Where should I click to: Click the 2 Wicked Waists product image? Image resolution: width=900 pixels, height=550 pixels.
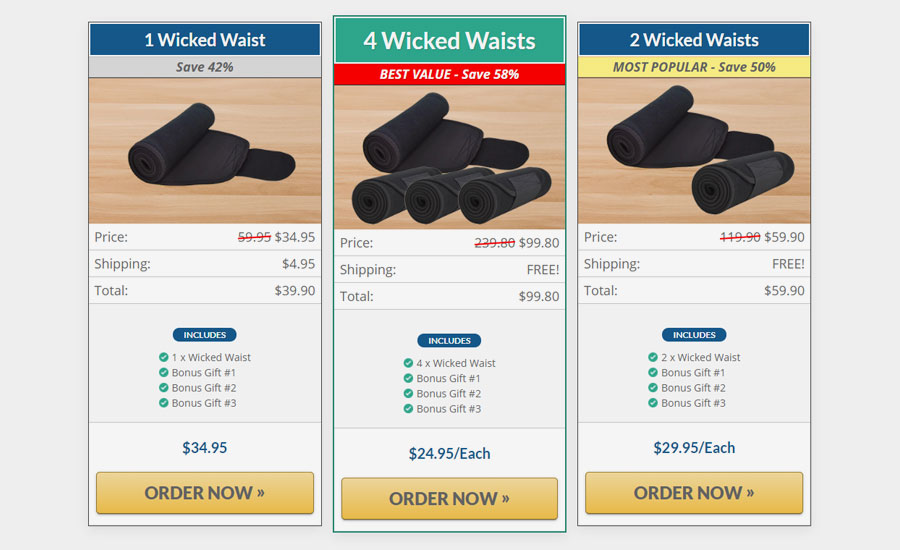pos(694,150)
